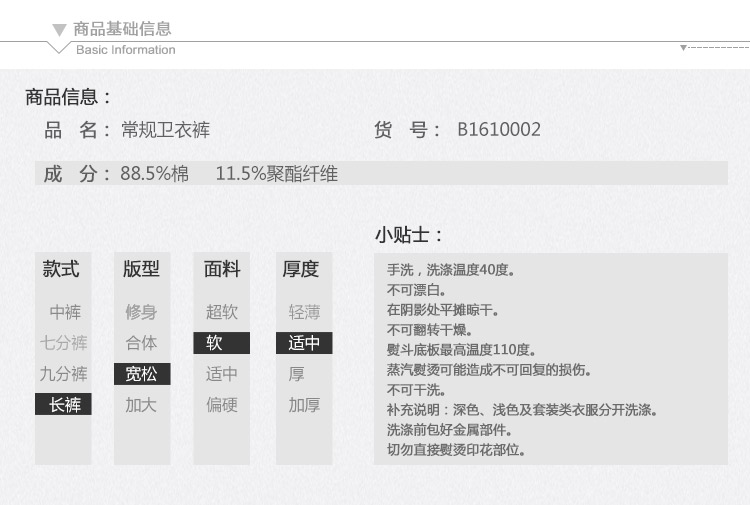The width and height of the screenshot is (750, 505).
Task: Click the 面料 column header
Action: point(221,269)
